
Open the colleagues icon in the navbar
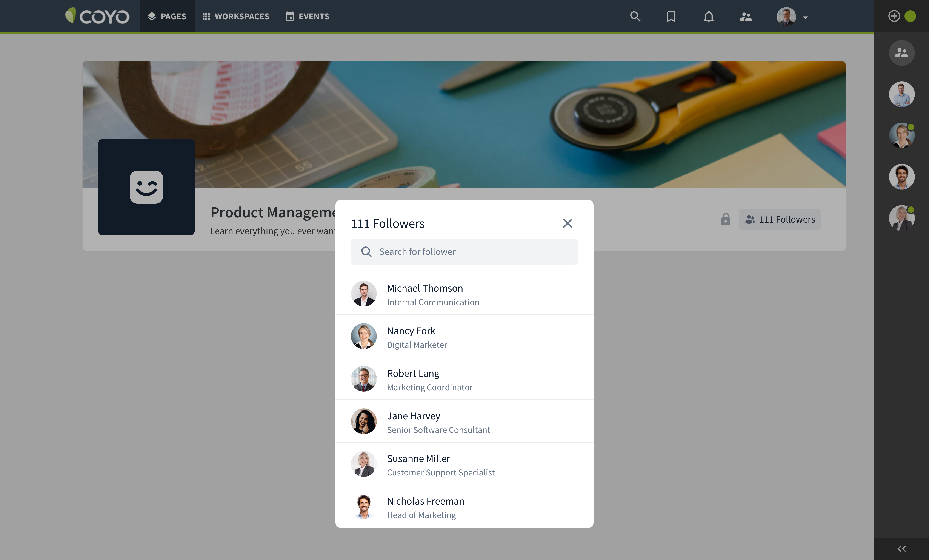tap(746, 17)
